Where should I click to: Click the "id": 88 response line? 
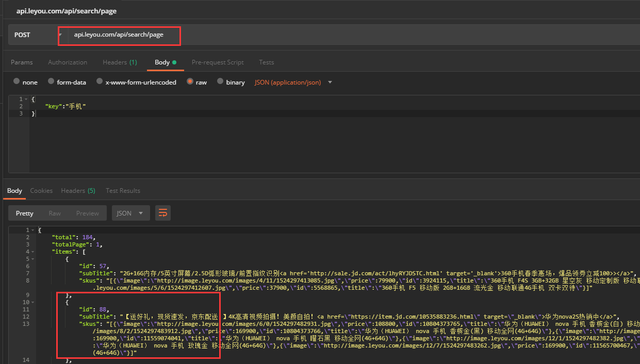pyautogui.click(x=94, y=309)
